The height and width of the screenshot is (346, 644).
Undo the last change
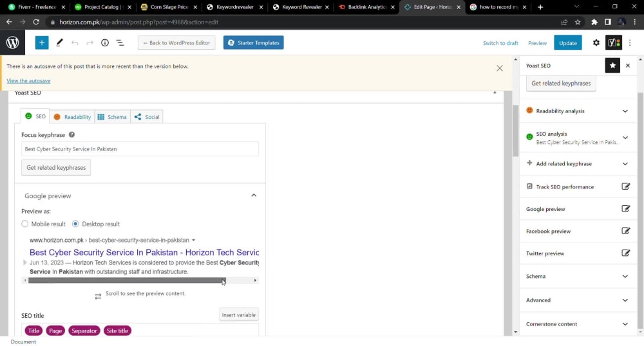pos(74,42)
